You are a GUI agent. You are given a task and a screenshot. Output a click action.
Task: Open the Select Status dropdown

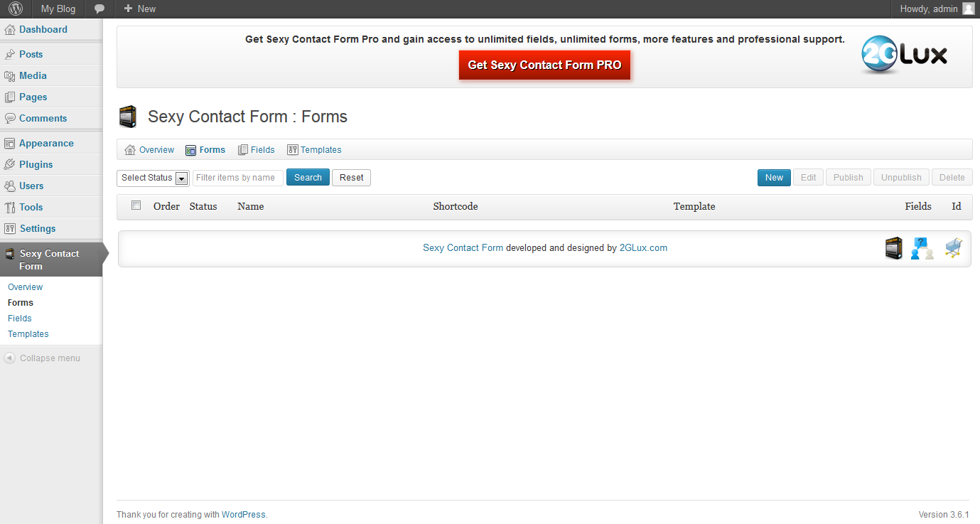(x=152, y=178)
